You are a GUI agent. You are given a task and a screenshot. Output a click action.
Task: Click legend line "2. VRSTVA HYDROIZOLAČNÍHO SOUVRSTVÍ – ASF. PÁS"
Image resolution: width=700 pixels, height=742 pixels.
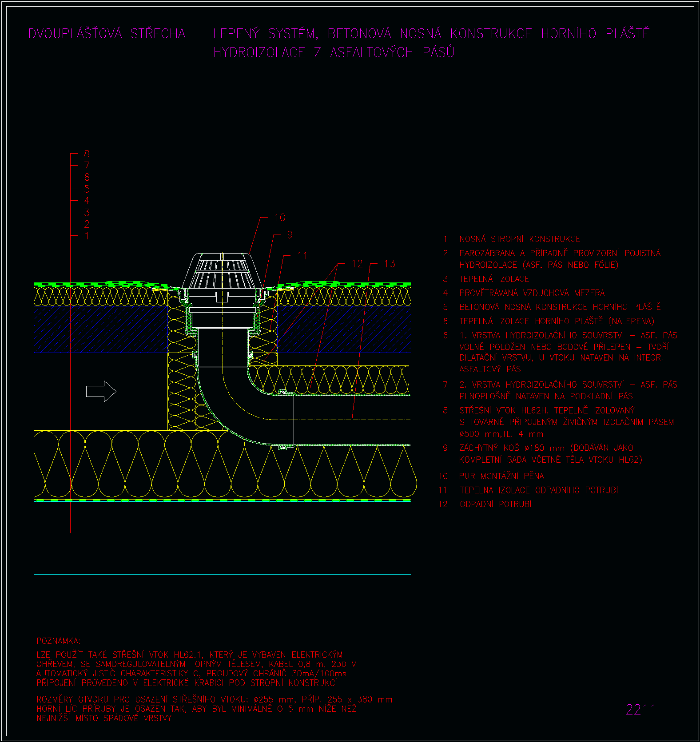(569, 385)
